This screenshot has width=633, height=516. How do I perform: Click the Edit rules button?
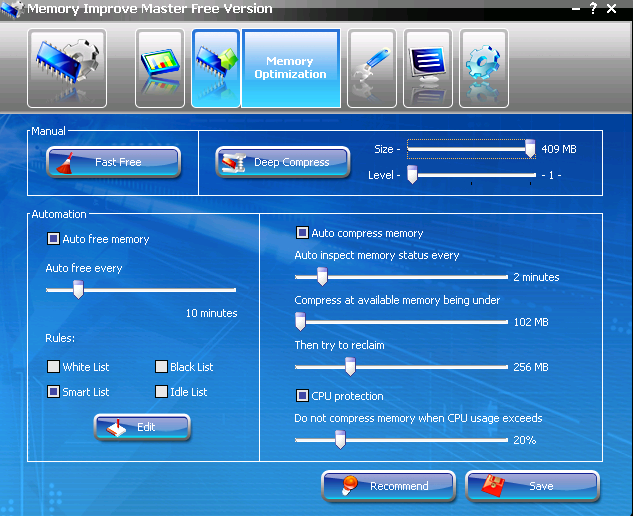(x=142, y=427)
